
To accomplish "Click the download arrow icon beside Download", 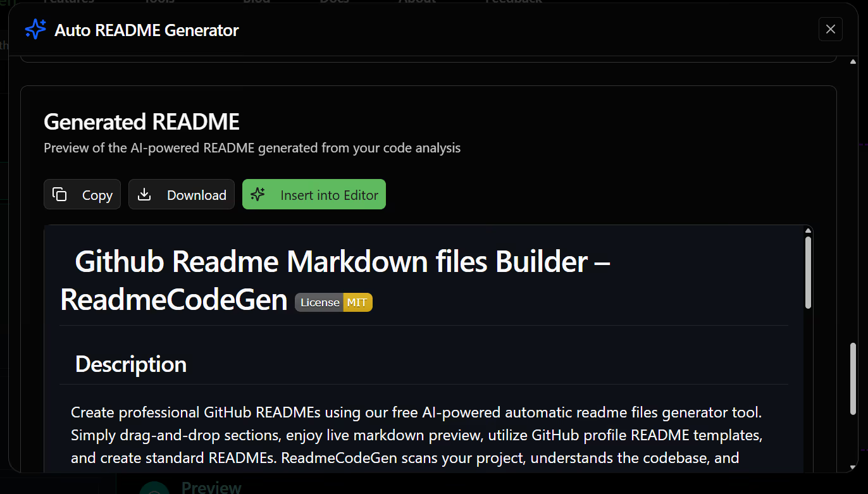I will click(x=146, y=194).
